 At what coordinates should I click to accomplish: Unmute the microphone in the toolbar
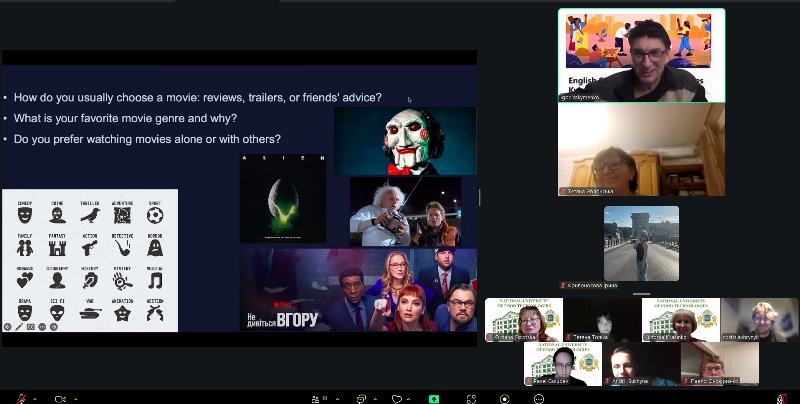(x=21, y=398)
